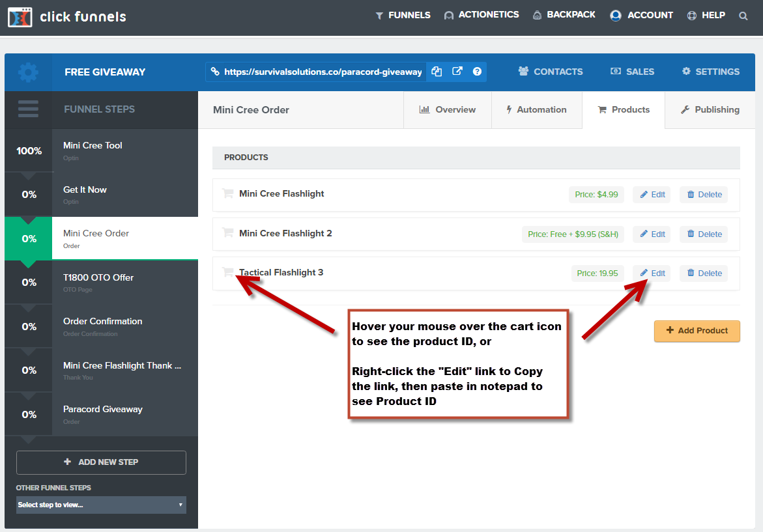Open the funnel settings gear icon beside FREE GIVEAWAY
The height and width of the screenshot is (532, 763).
coord(28,72)
